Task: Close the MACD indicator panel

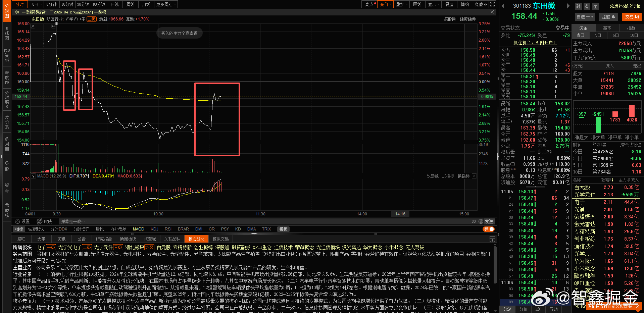Action: click(474, 176)
